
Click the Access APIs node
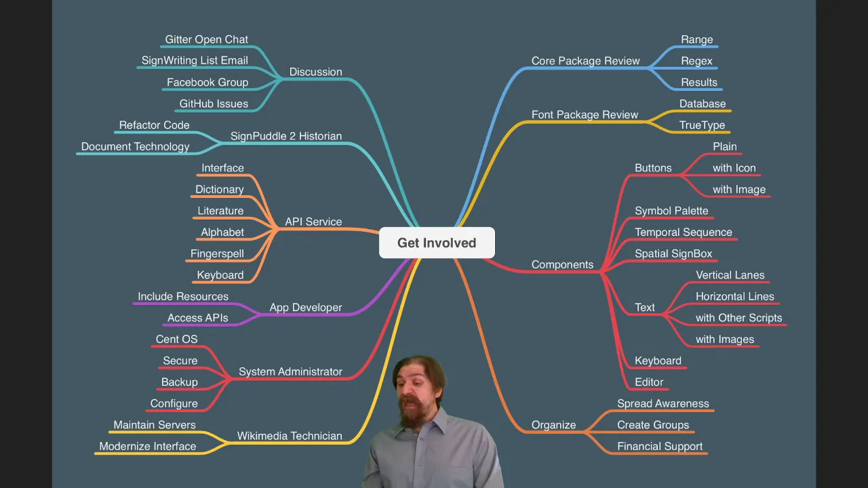click(198, 318)
